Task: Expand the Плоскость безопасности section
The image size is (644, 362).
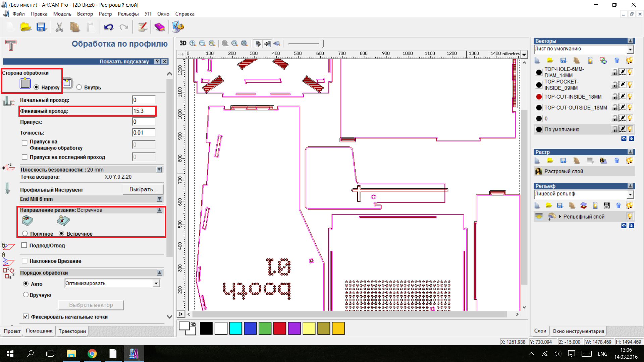Action: pyautogui.click(x=159, y=170)
